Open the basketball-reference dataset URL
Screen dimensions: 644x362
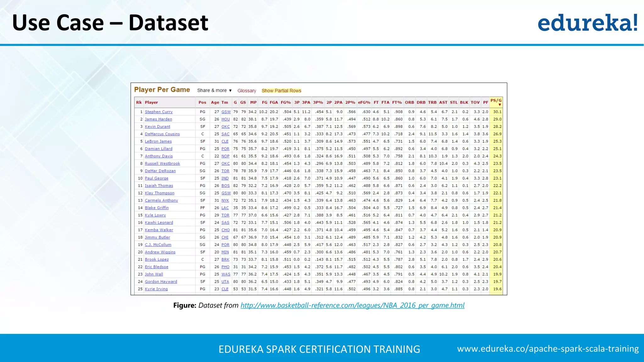[x=352, y=305]
